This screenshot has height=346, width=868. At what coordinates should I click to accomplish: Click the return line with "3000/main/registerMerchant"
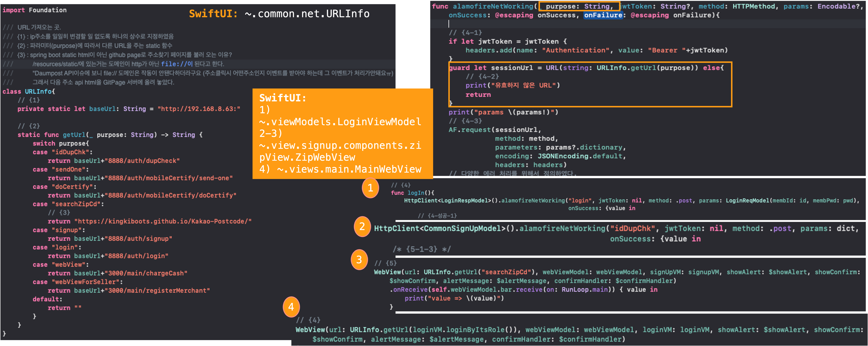[x=129, y=290]
